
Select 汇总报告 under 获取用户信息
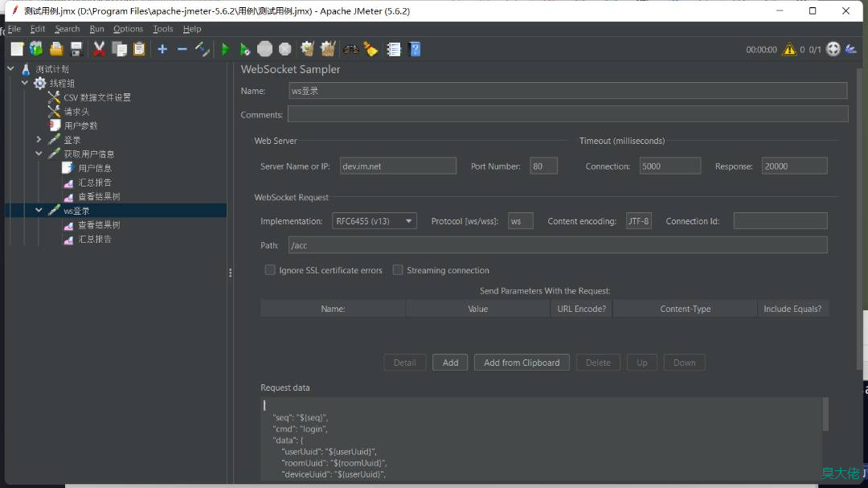pos(95,182)
